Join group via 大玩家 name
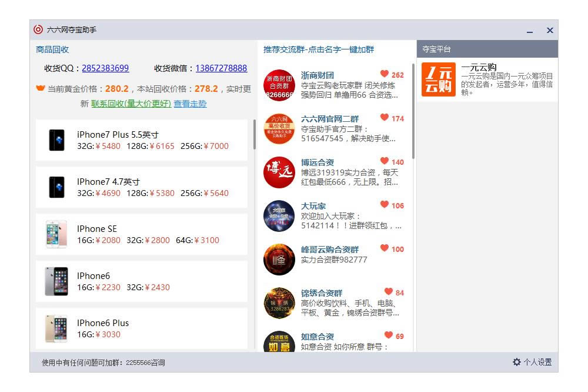This screenshot has height=392, width=588. pos(313,206)
